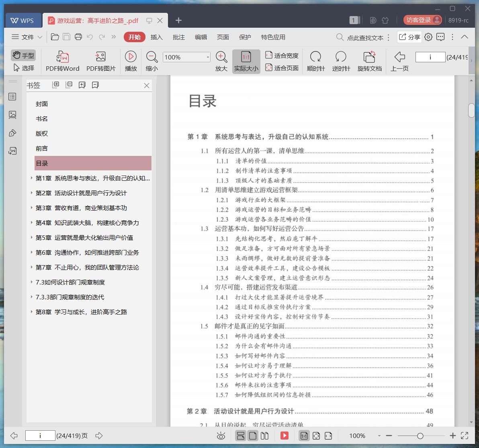
Task: Rotate the document (旋转文档)
Action: point(370,61)
